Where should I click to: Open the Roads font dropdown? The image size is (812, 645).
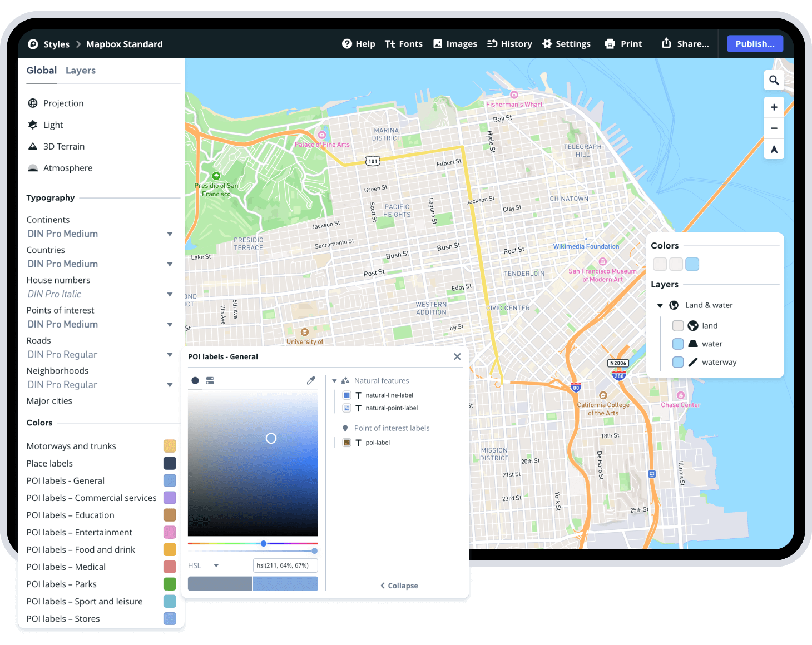[170, 354]
